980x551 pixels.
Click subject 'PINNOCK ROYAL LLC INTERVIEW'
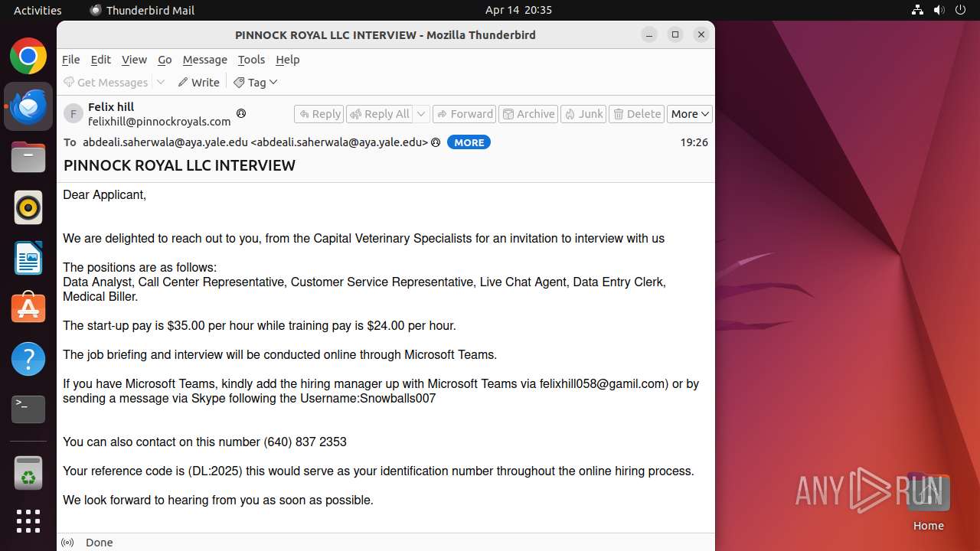179,165
